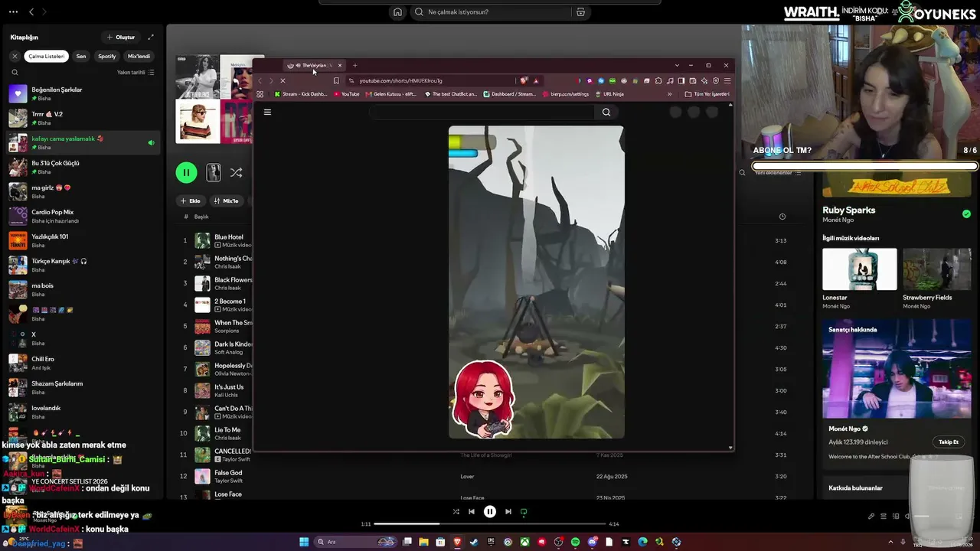Click the Ekle button

[x=190, y=201]
